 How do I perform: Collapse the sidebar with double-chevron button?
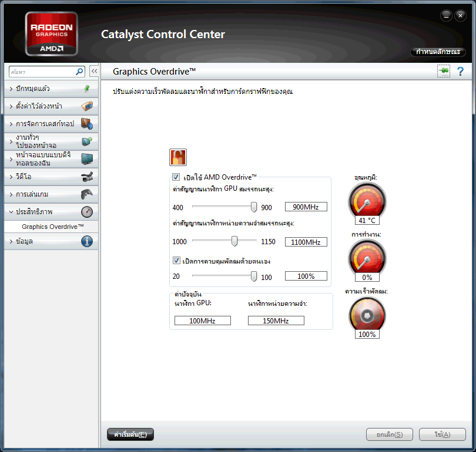point(94,71)
